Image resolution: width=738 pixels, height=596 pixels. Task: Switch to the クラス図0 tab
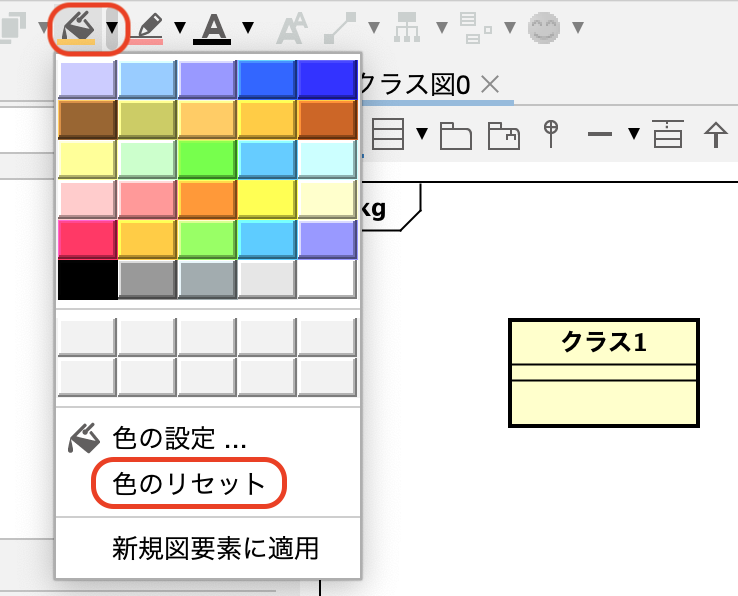[414, 85]
